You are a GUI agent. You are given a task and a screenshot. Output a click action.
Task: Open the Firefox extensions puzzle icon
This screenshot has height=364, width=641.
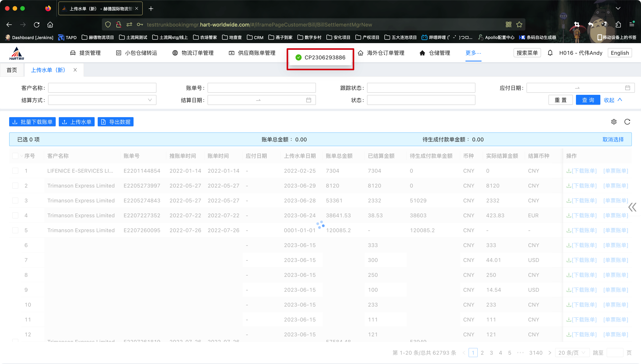pos(618,24)
